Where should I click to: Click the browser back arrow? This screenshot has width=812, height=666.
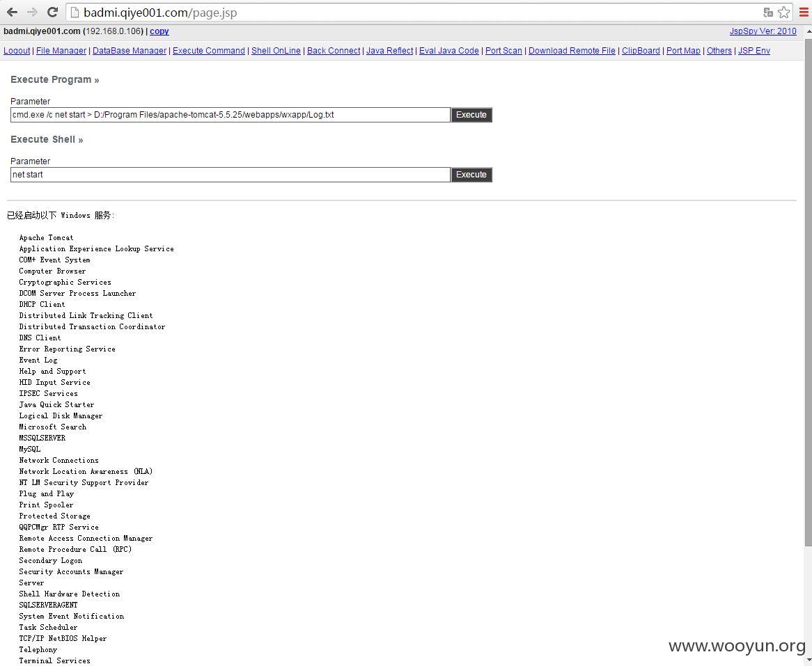[12, 12]
